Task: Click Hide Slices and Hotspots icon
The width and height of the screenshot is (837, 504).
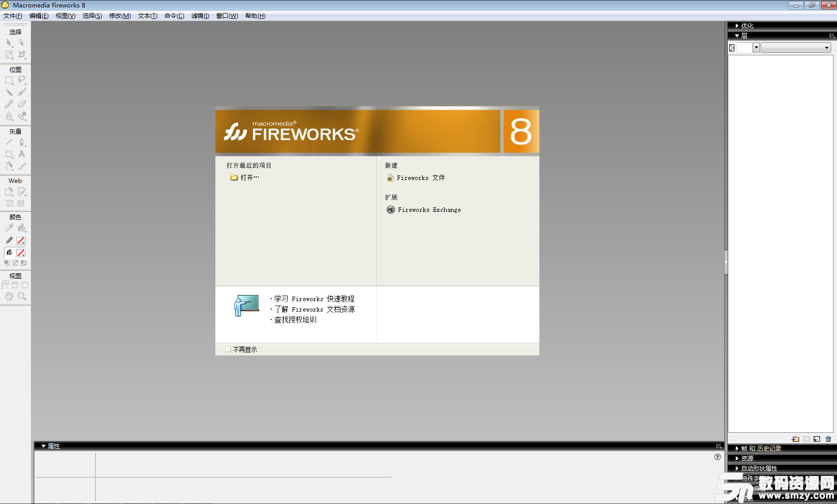Action: [x=9, y=203]
